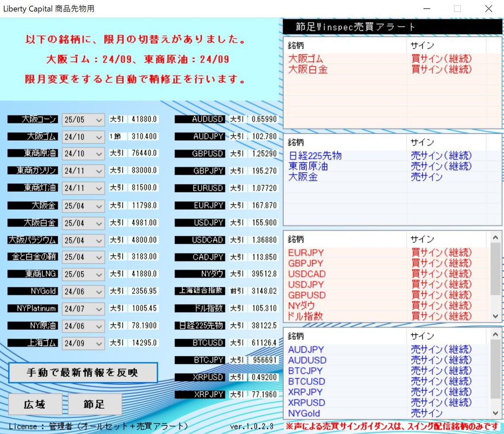504x434 pixels.
Task: Click the 日経225先物 price 38122.5
Action: (x=264, y=325)
